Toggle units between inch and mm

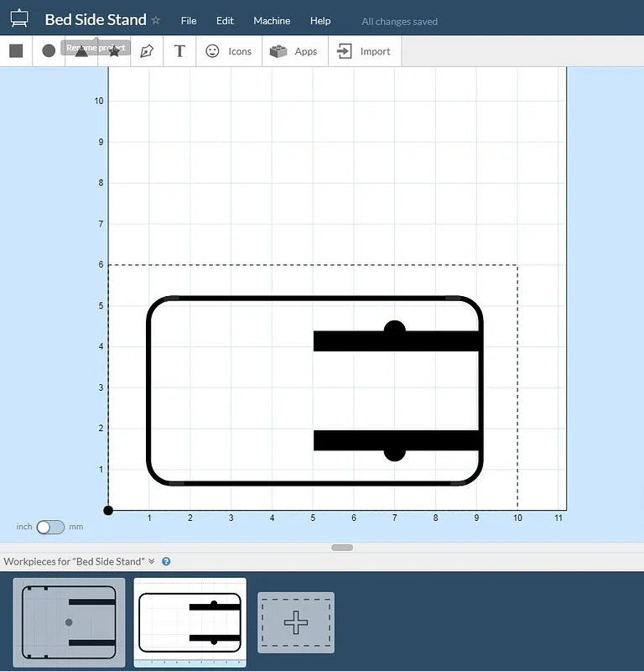pyautogui.click(x=49, y=527)
